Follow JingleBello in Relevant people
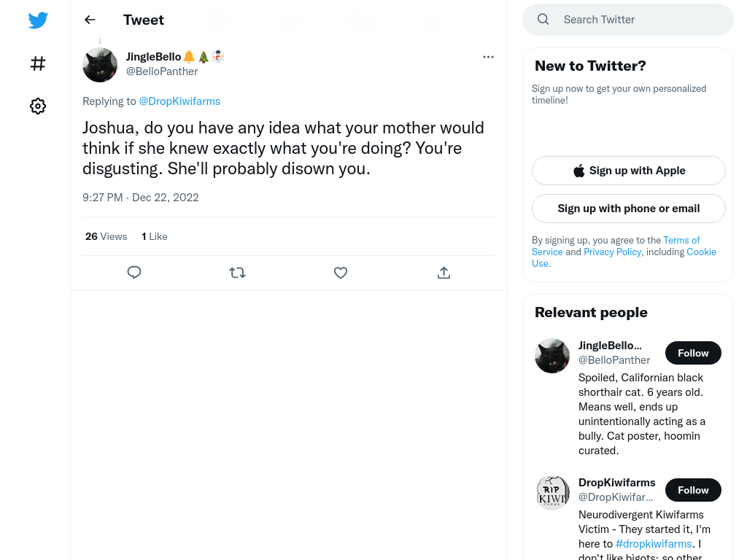Screen dimensions: 747x560 (x=693, y=353)
